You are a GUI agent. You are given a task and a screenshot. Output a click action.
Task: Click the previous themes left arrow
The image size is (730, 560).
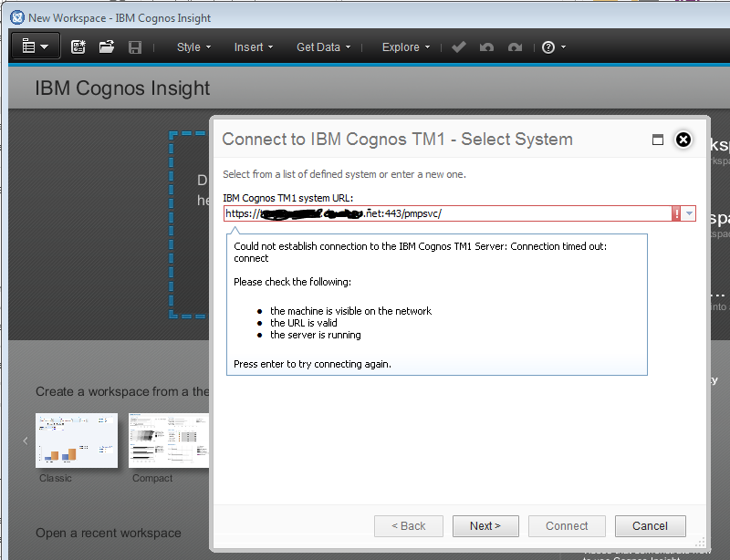[26, 441]
